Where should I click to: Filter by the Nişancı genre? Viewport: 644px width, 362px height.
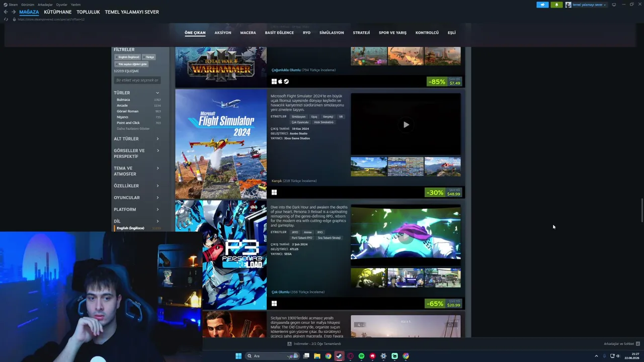[x=122, y=117]
